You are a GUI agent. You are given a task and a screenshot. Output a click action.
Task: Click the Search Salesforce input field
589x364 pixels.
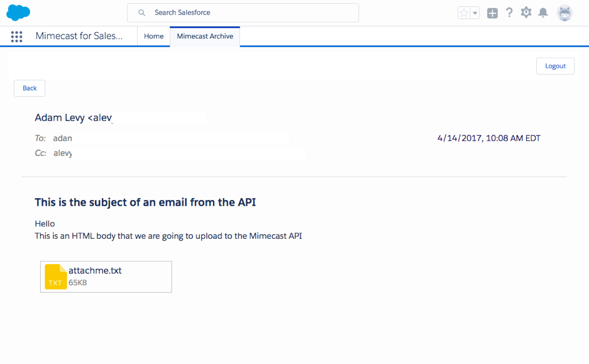click(x=245, y=12)
